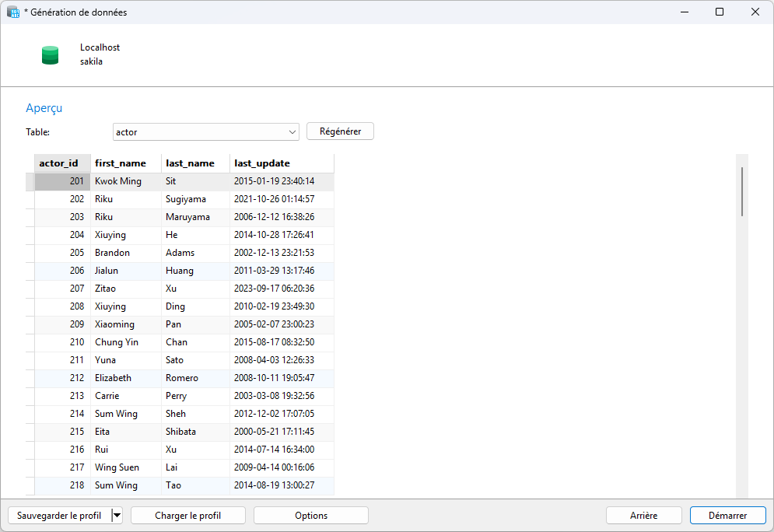Click the last_name column header

click(195, 163)
